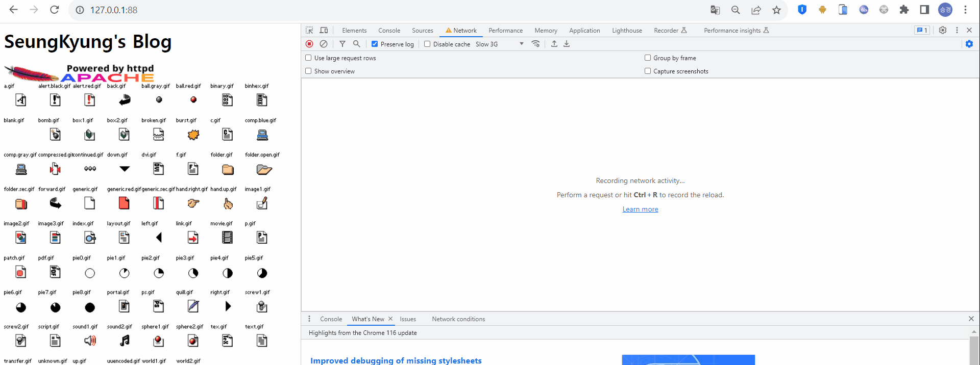Open Chrome extensions puzzle icon
The width and height of the screenshot is (980, 365).
[904, 10]
